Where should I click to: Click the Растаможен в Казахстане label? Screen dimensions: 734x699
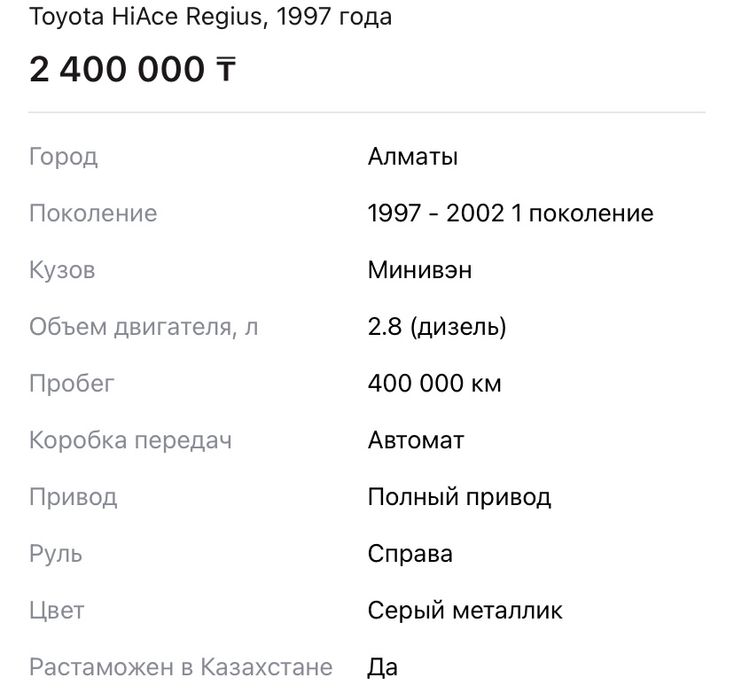click(x=180, y=667)
